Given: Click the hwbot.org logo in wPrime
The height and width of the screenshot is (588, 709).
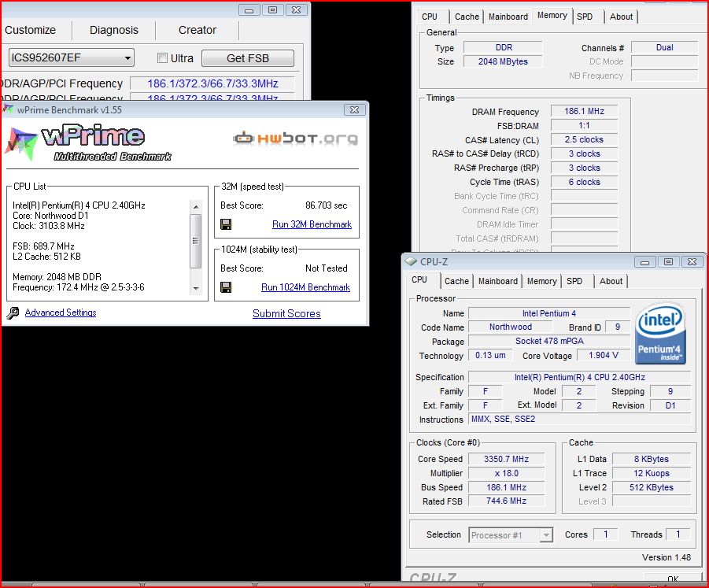Looking at the screenshot, I should pyautogui.click(x=296, y=138).
